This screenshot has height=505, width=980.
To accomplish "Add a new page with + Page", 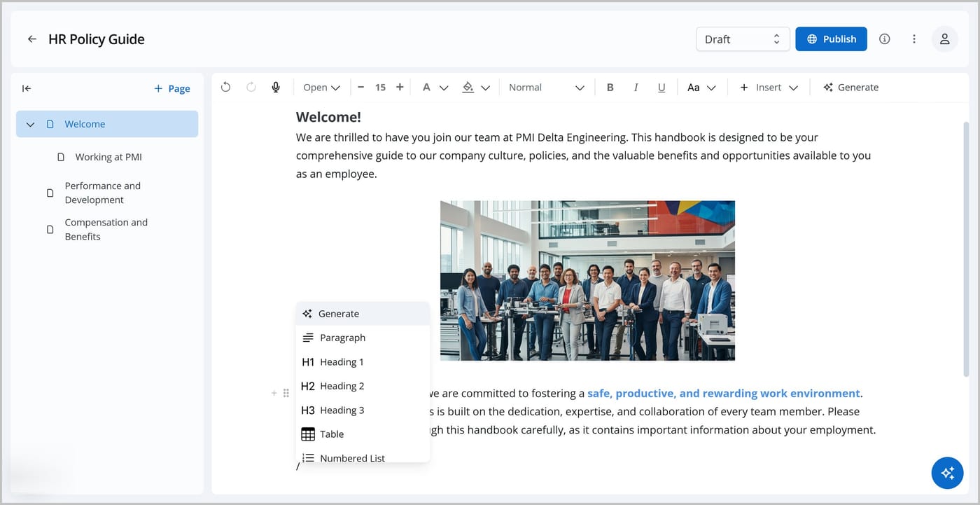I will pos(172,88).
